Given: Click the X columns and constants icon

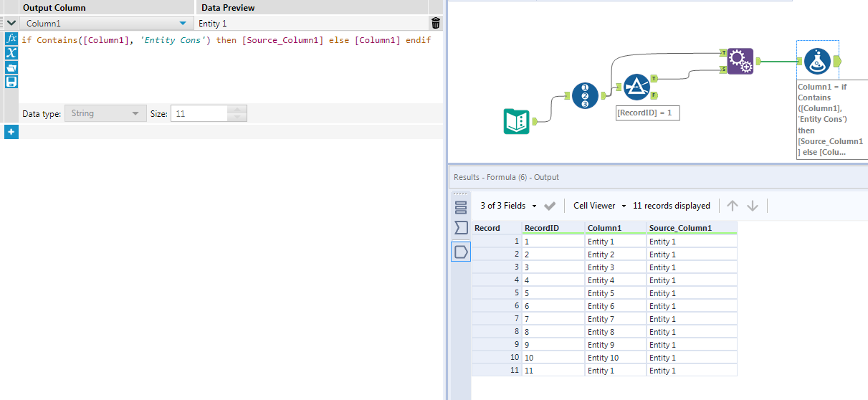Looking at the screenshot, I should [x=11, y=53].
